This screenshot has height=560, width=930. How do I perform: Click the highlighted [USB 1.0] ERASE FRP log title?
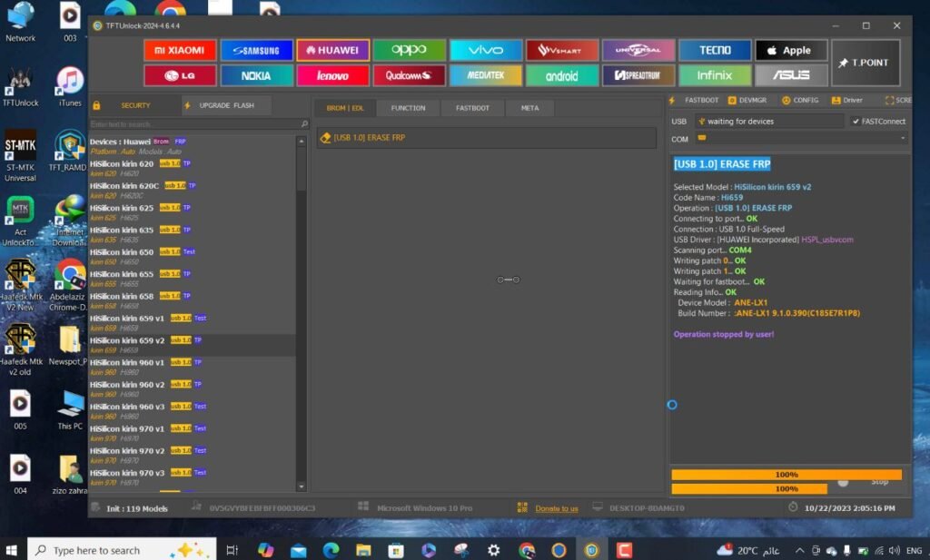point(722,164)
